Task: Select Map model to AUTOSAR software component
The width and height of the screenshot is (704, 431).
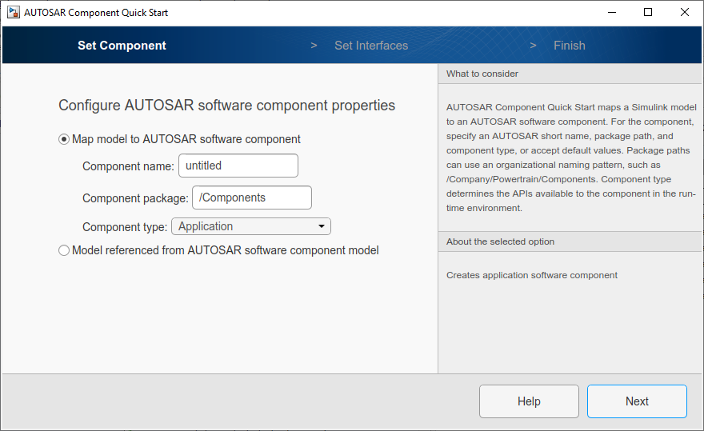Action: click(65, 140)
